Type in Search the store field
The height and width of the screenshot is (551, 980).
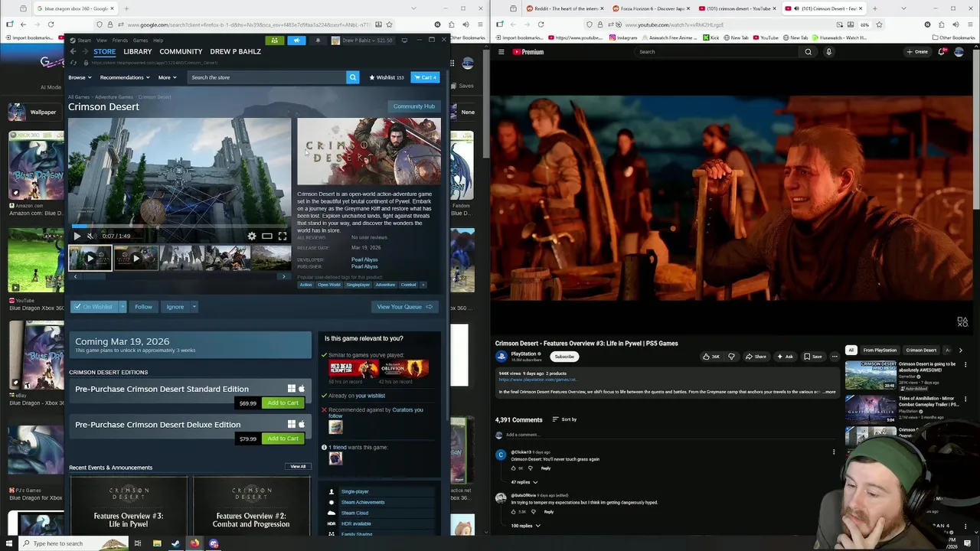pyautogui.click(x=266, y=77)
